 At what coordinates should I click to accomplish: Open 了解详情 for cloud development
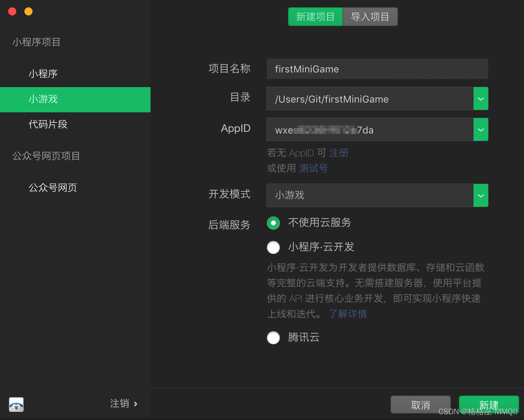[x=348, y=314]
